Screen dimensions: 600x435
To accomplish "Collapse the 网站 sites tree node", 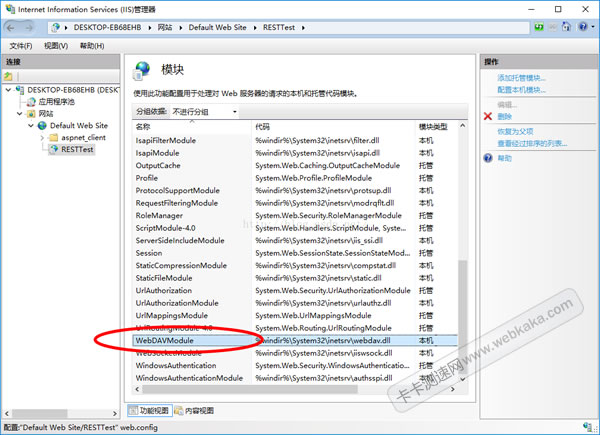I will (x=17, y=113).
